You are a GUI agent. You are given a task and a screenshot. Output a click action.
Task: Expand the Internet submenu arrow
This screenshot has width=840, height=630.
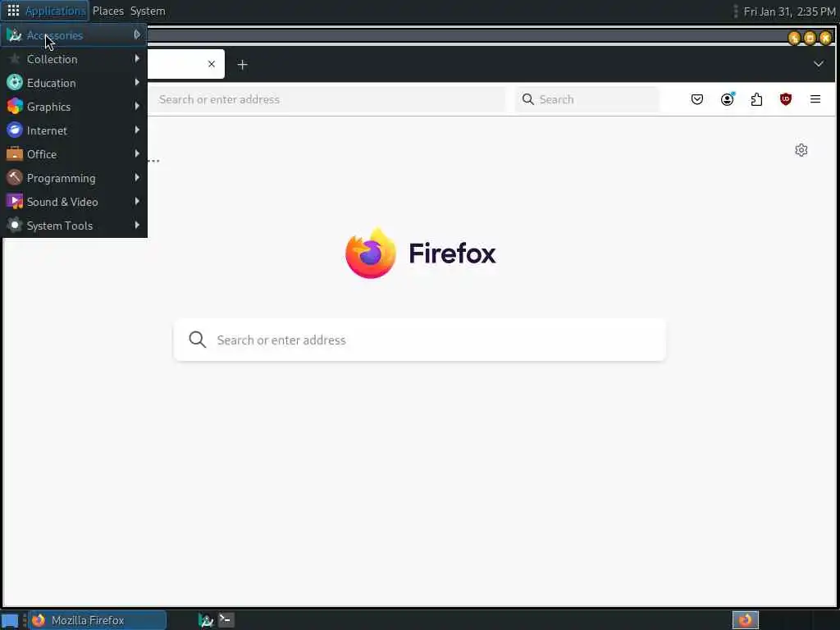(137, 130)
